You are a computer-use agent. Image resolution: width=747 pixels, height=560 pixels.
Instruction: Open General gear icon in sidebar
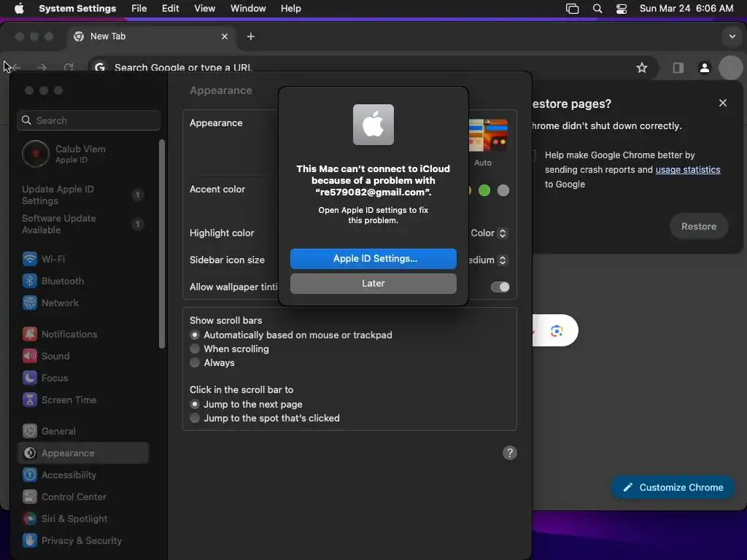point(29,432)
